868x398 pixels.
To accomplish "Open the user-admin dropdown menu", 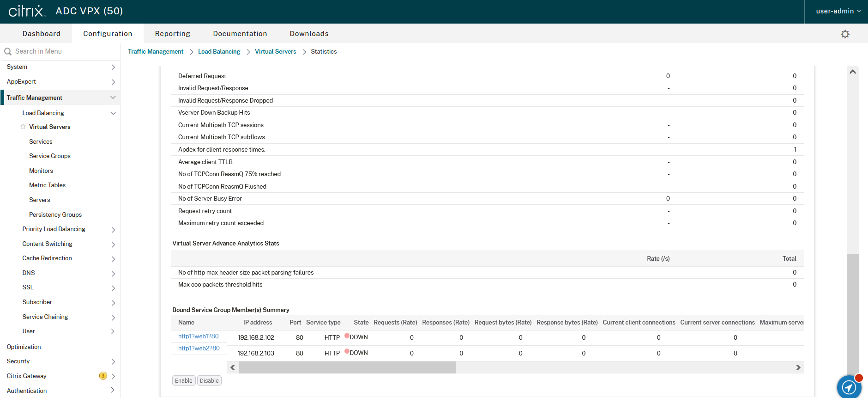I will (x=838, y=11).
